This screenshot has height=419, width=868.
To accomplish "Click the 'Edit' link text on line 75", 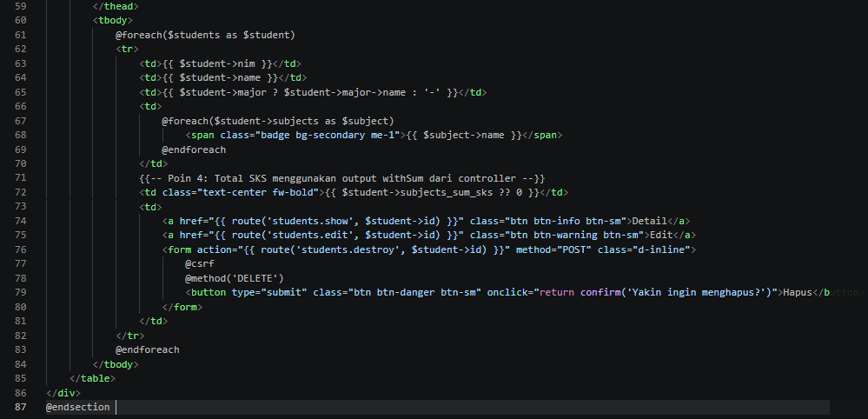I will pyautogui.click(x=662, y=236).
